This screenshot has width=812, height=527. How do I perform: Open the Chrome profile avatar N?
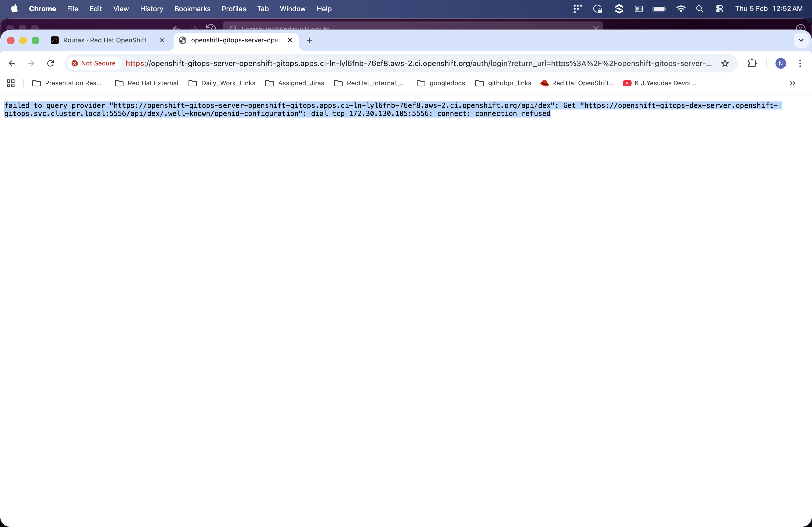pos(781,63)
